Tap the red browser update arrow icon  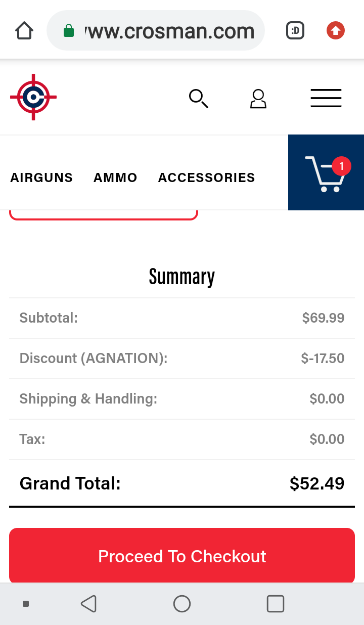click(335, 31)
